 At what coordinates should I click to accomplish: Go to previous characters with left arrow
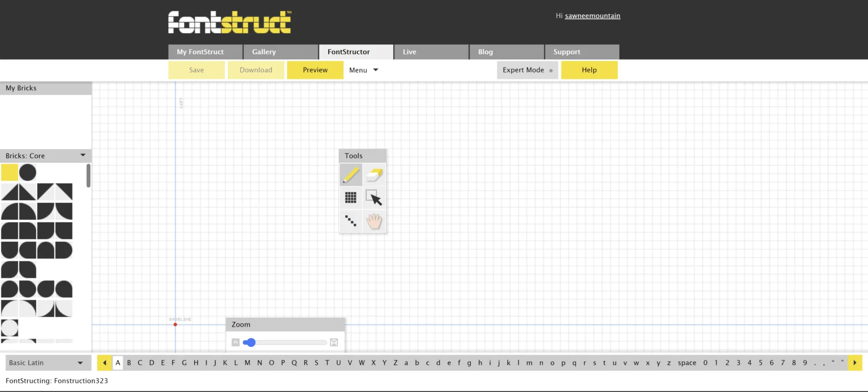coord(104,363)
